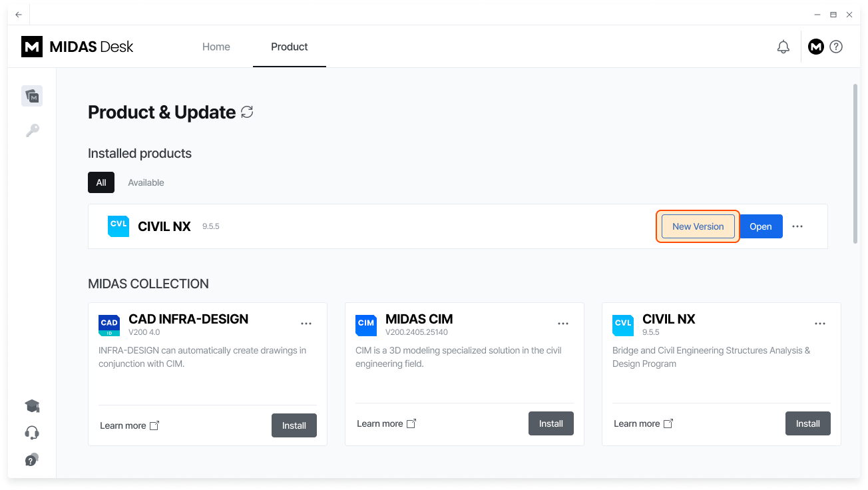This screenshot has height=490, width=868.
Task: Open more options on MIDAS CIM card
Action: coord(563,324)
